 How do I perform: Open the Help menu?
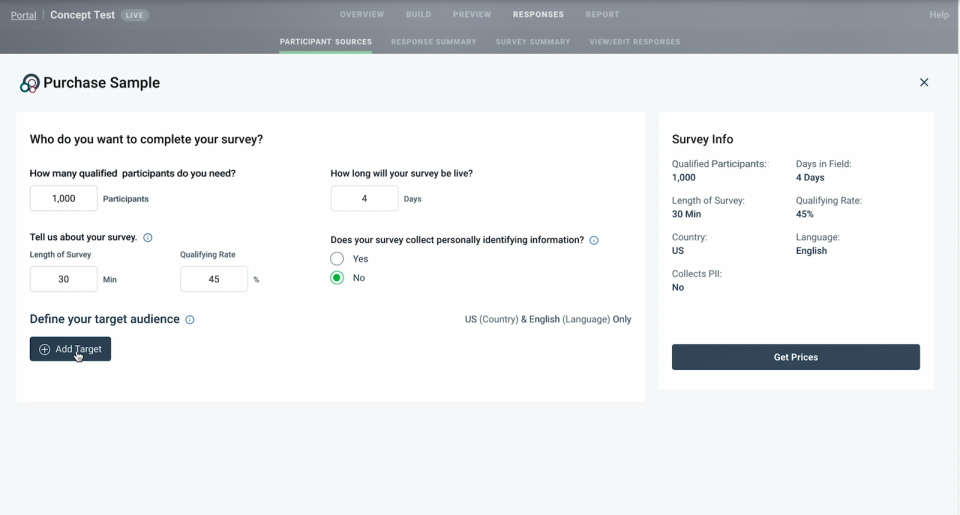pos(938,15)
